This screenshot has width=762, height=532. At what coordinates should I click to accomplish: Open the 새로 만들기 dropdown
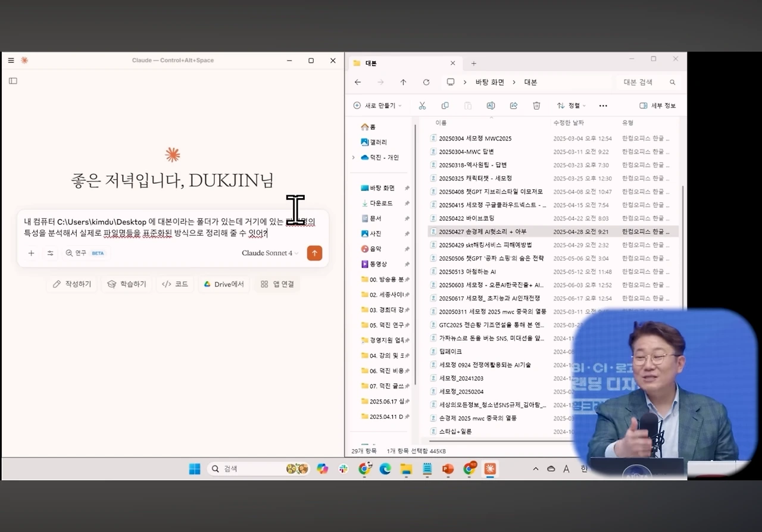[x=377, y=105]
